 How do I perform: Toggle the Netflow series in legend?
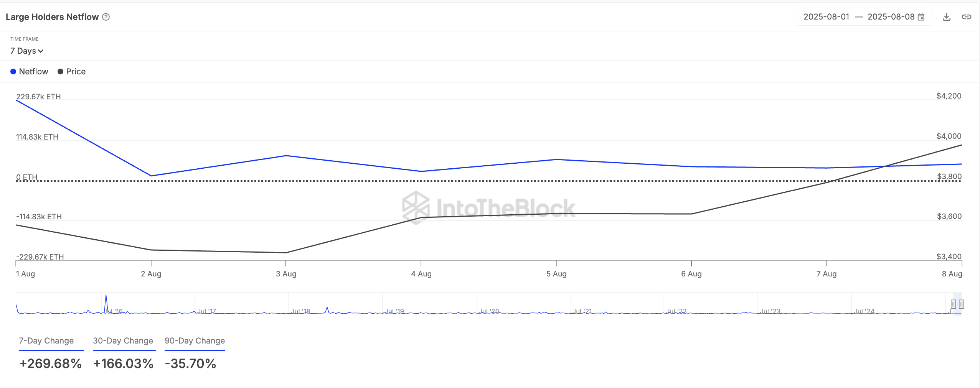[x=29, y=72]
